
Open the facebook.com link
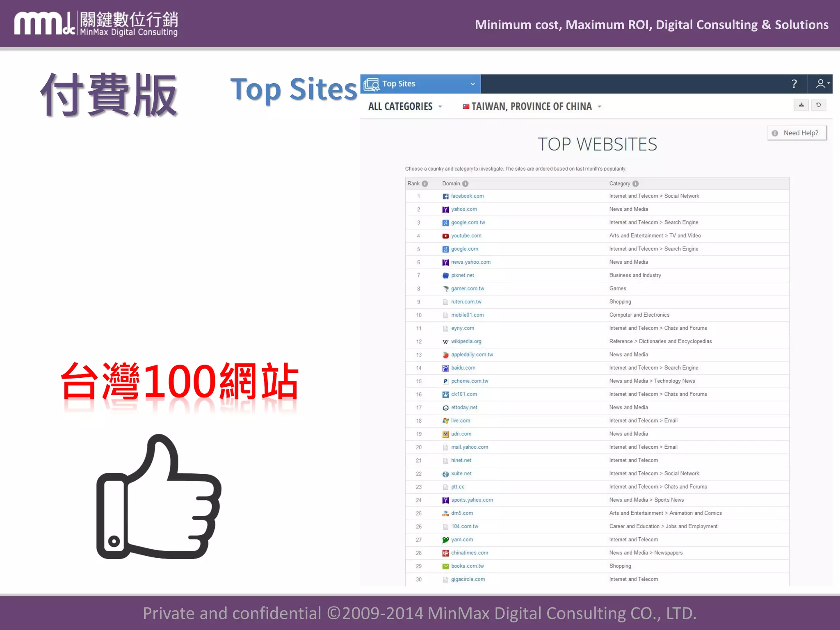467,196
